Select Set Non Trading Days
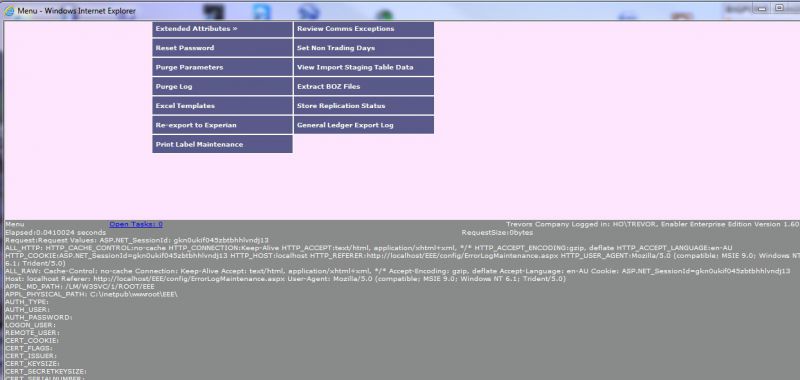This screenshot has width=800, height=380. [364, 48]
